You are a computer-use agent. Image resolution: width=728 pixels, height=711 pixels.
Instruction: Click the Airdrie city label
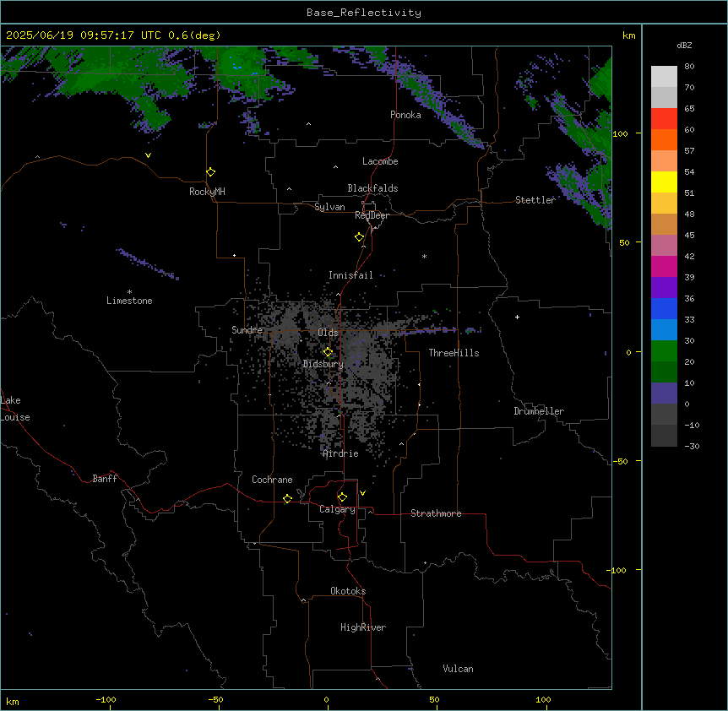point(341,453)
